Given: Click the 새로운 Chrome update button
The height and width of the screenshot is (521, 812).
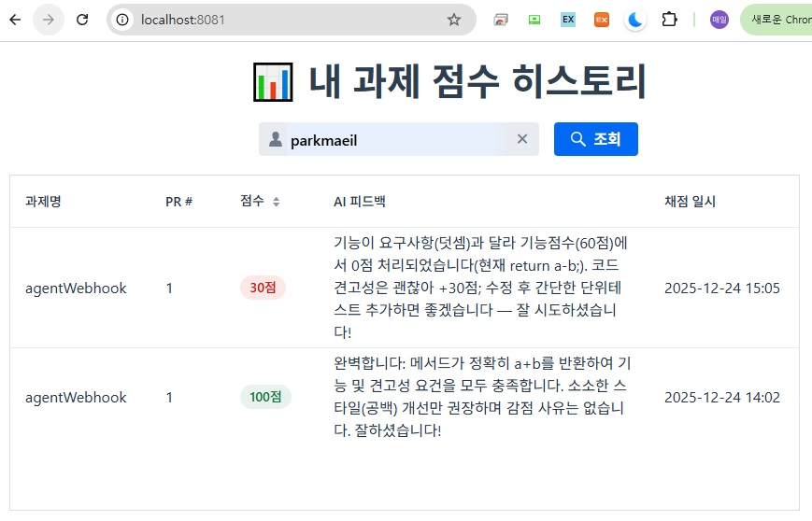Looking at the screenshot, I should (776, 20).
